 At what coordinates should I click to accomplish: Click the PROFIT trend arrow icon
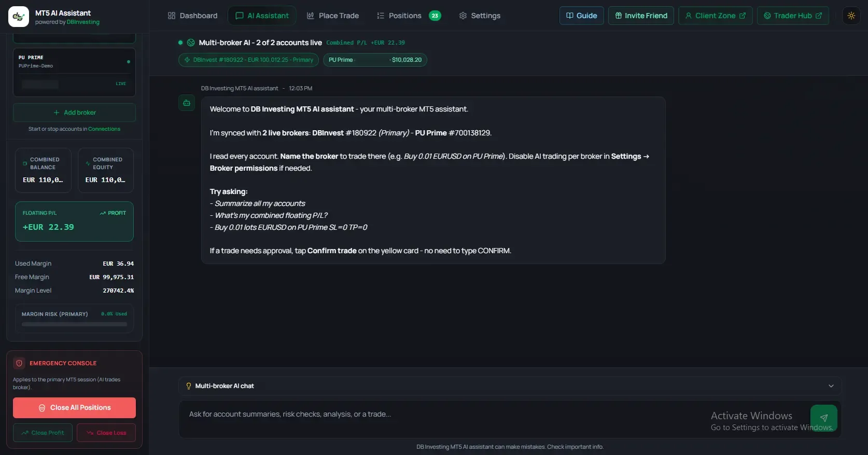tap(103, 213)
